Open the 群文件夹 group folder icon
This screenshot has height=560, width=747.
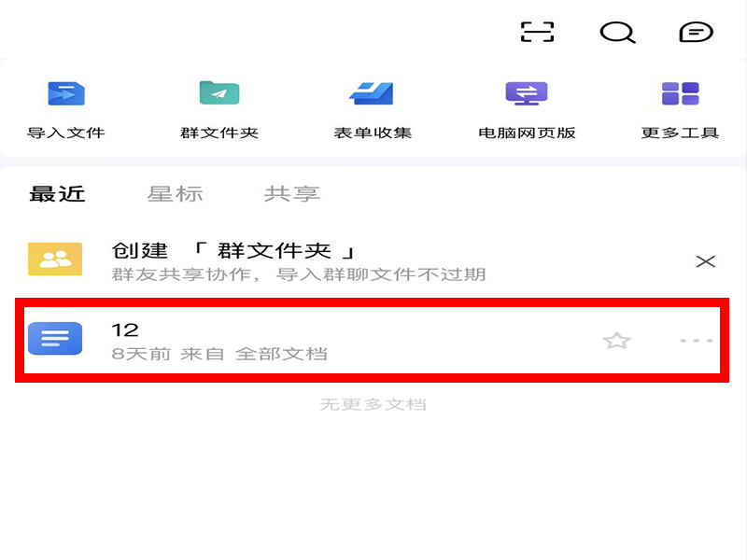[x=219, y=92]
